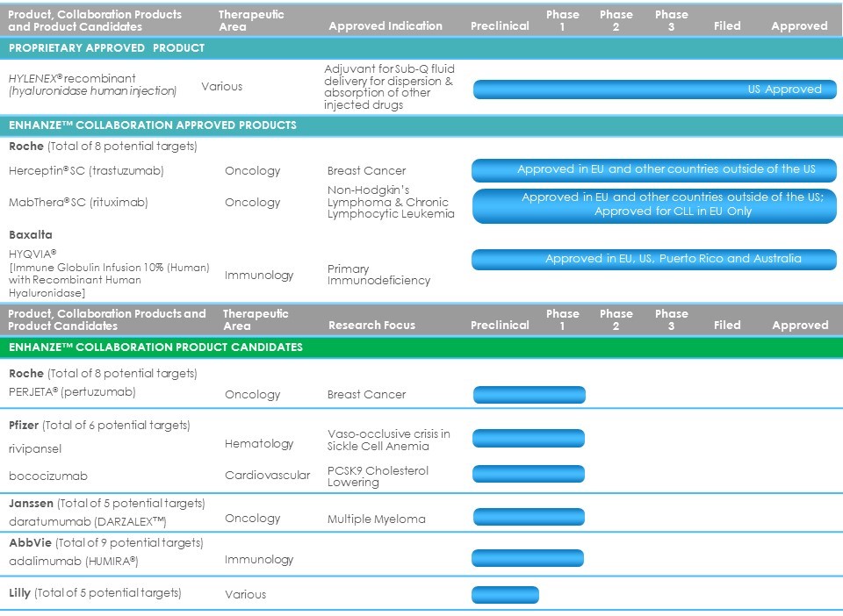843x616 pixels.
Task: Select the green Enhanze Collaboration Product Candidates header
Action: (x=155, y=347)
